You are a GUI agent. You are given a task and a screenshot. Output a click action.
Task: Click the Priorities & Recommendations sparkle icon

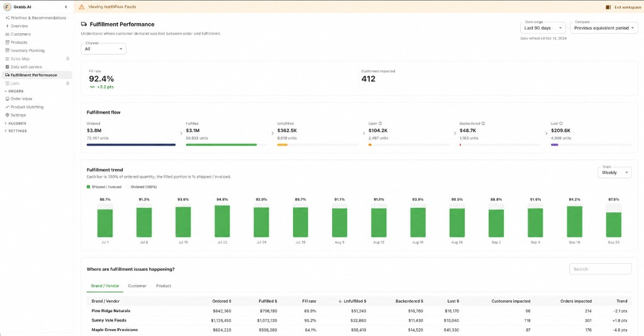coord(7,18)
